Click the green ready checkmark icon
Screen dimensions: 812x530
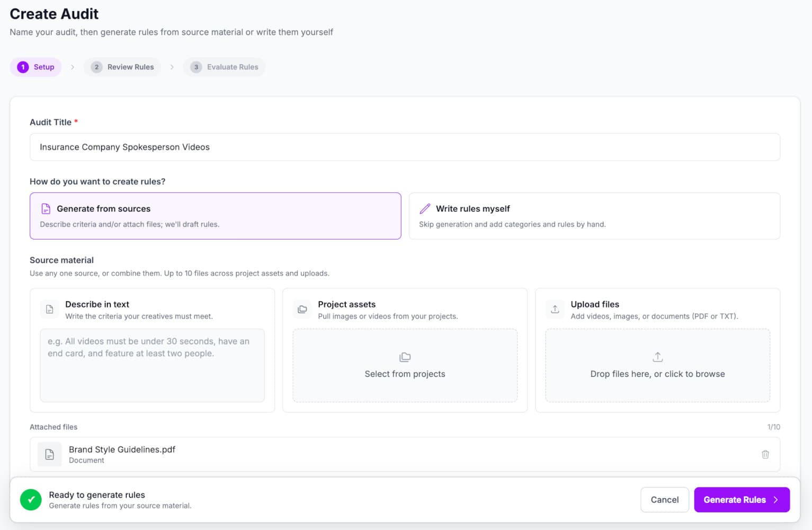(31, 499)
